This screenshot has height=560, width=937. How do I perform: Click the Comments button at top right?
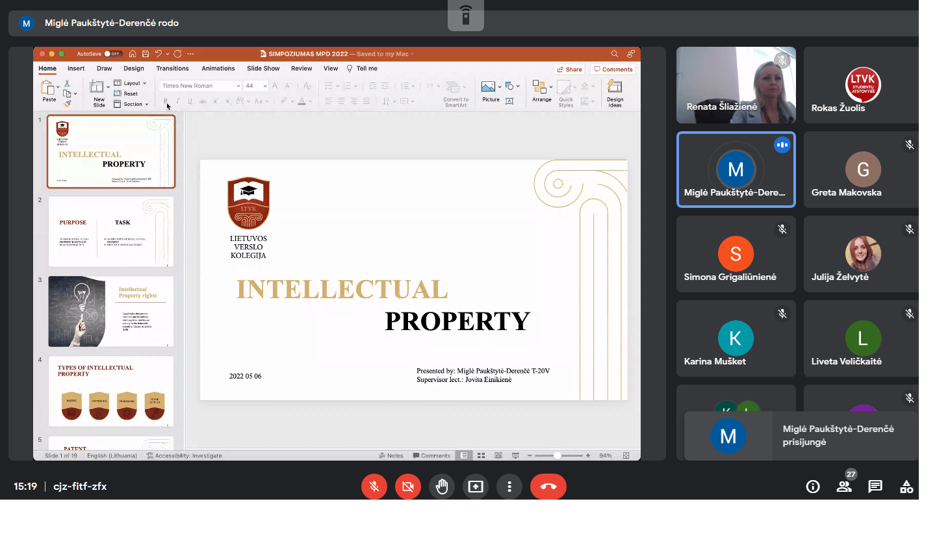point(613,70)
